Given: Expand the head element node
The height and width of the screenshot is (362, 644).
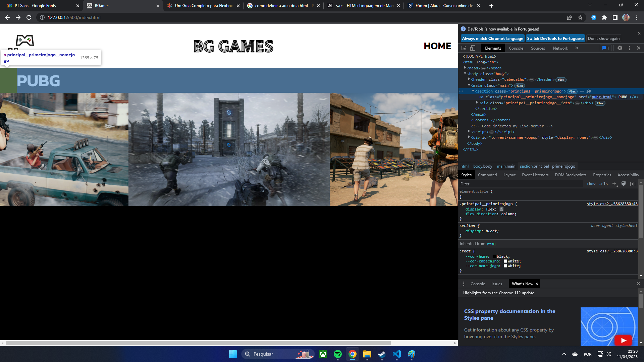Looking at the screenshot, I should (x=465, y=68).
